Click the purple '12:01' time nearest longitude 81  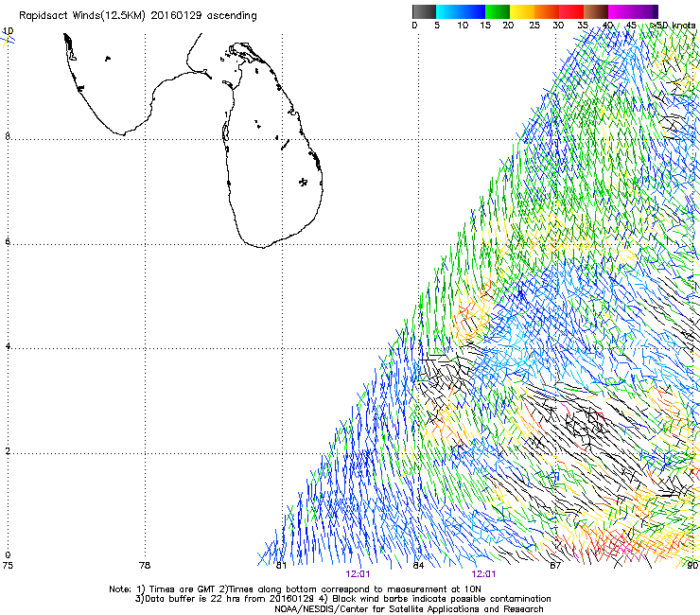pos(358,574)
